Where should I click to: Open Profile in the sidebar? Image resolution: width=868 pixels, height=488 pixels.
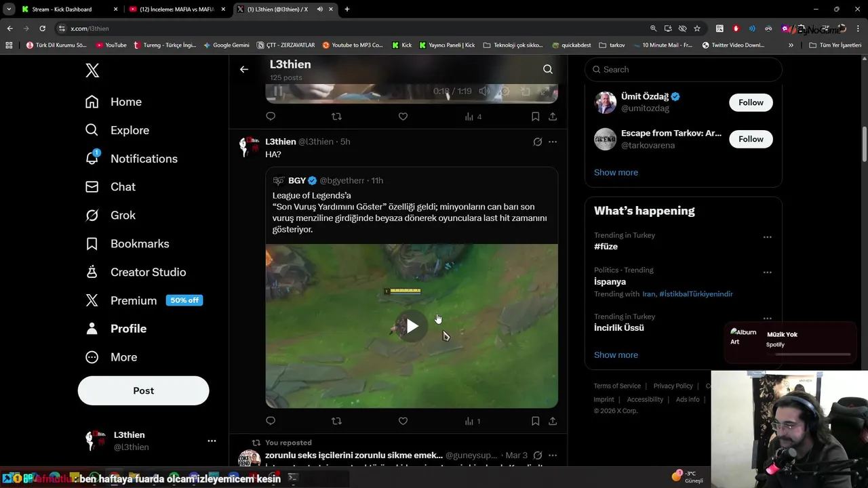tap(115, 329)
